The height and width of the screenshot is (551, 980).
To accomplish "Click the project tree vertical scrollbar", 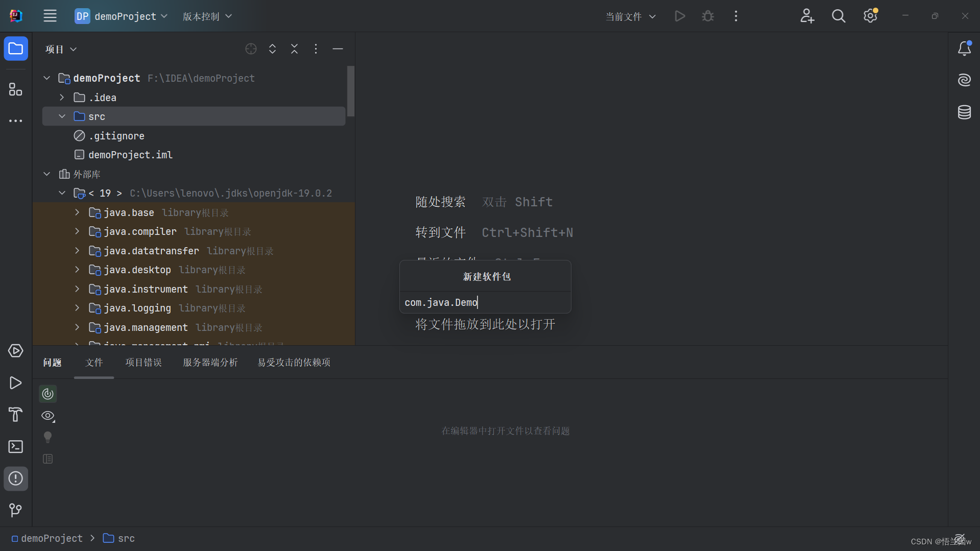I will click(x=351, y=91).
